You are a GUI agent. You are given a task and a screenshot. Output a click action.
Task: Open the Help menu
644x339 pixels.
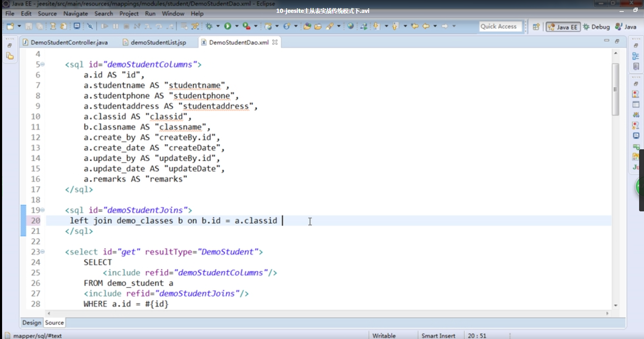coord(197,14)
